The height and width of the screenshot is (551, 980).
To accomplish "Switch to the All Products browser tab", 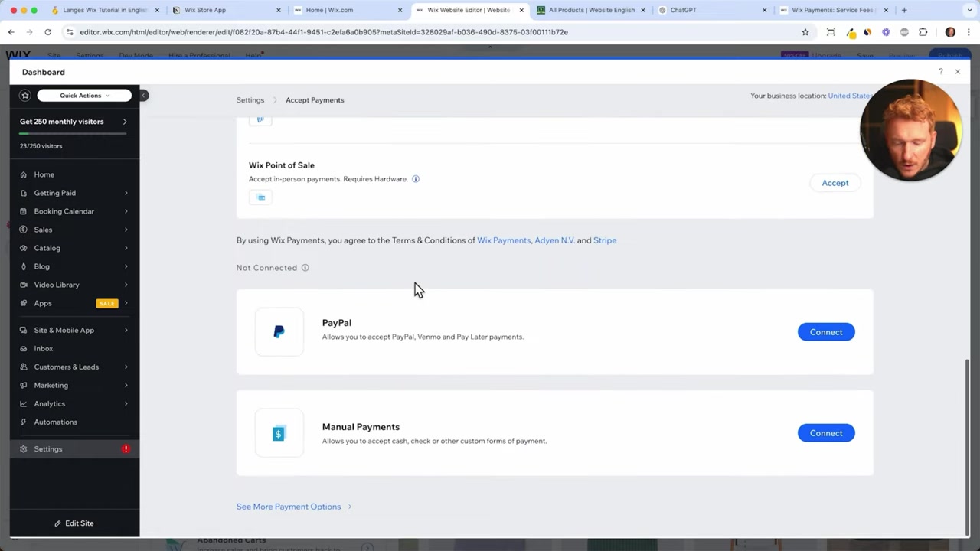I will click(x=591, y=10).
